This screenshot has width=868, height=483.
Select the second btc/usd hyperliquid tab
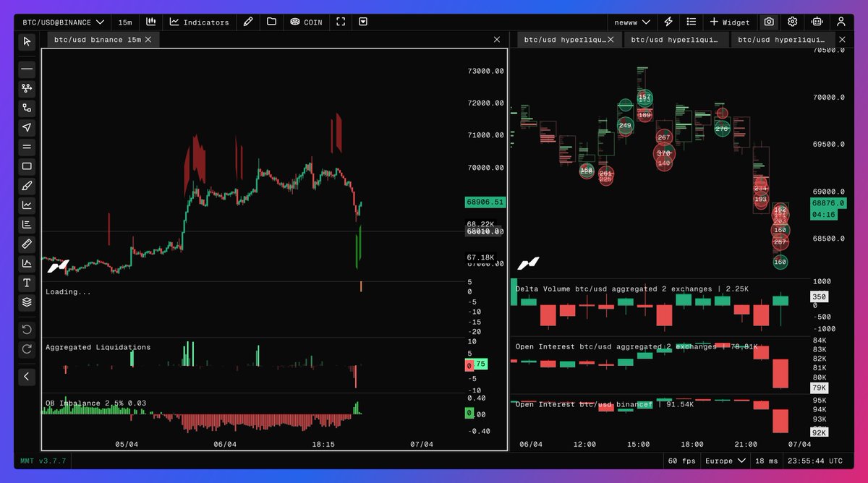[676, 40]
